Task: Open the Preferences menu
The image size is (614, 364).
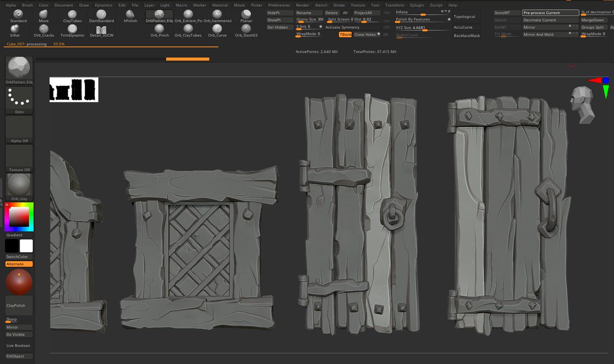Action: (x=279, y=5)
